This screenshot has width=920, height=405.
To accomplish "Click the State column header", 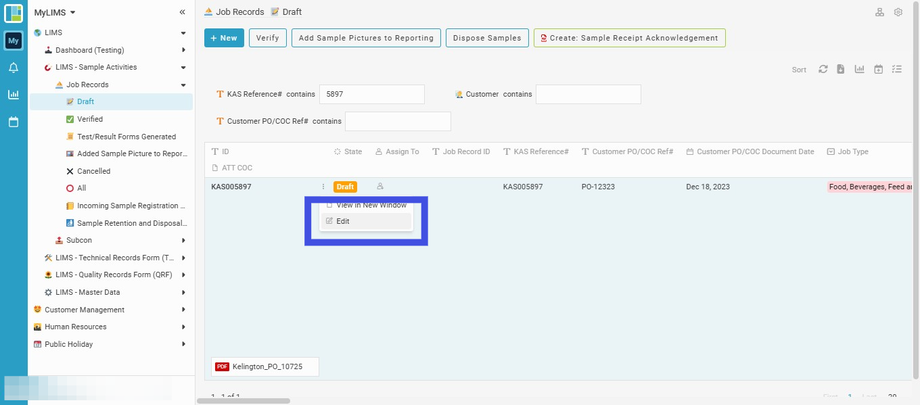I will pyautogui.click(x=348, y=151).
